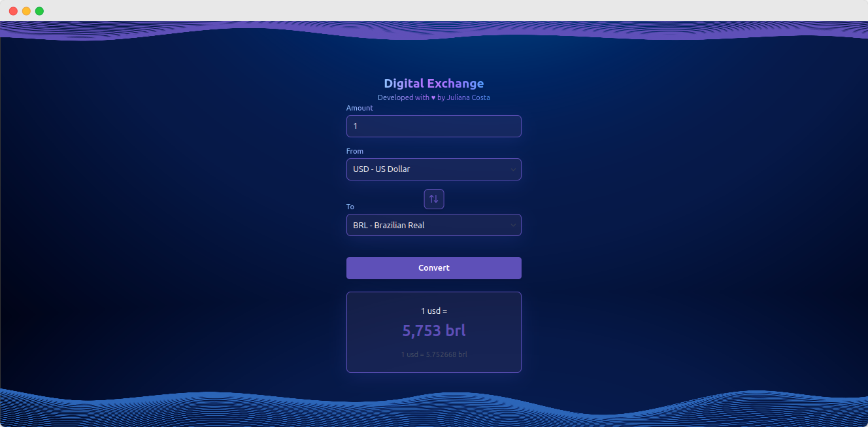868x427 pixels.
Task: Click the detailed exchange rate text
Action: click(x=433, y=354)
